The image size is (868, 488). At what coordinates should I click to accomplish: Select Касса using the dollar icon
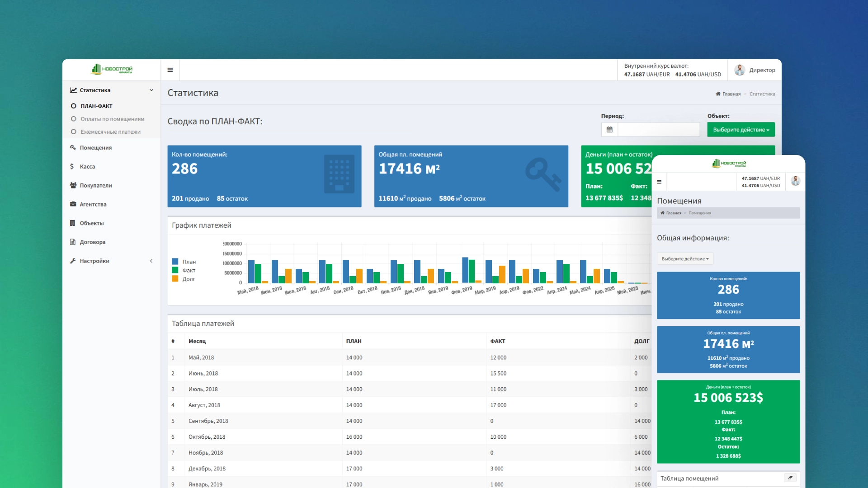point(72,166)
